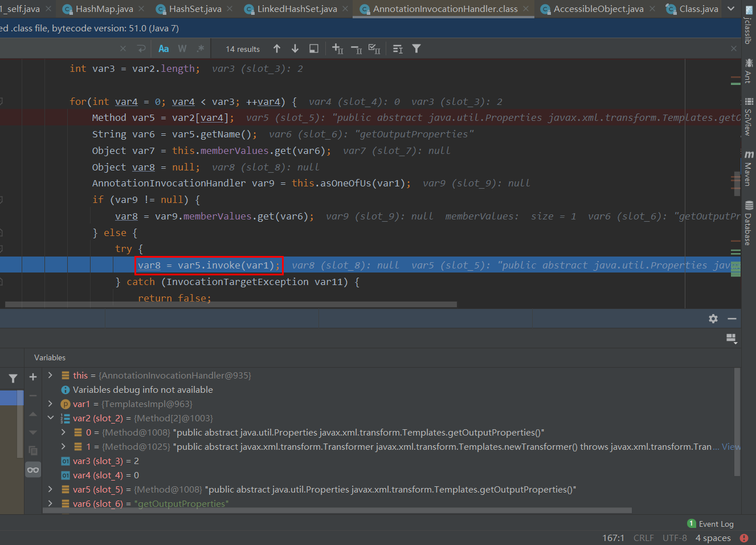Open the Database tool window
756x545 pixels.
click(x=749, y=223)
